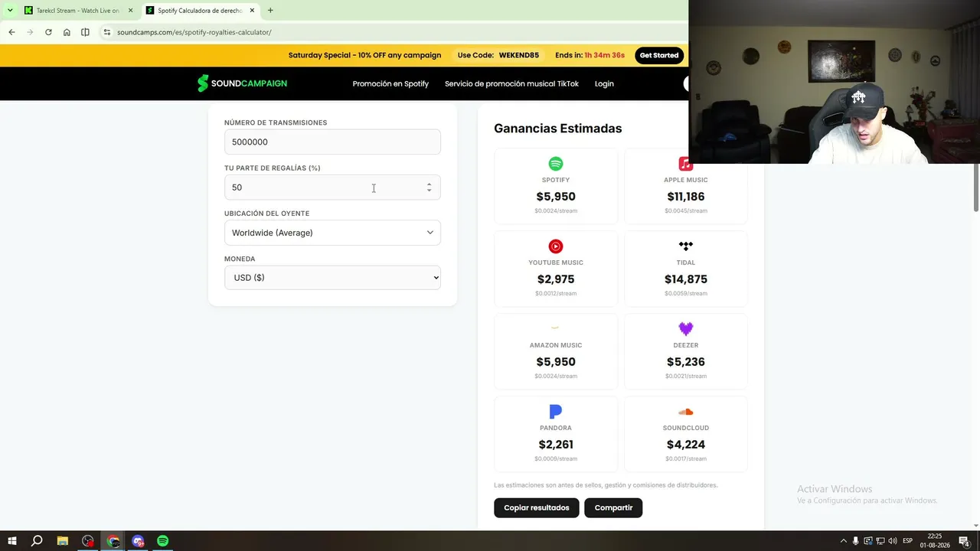Reload the page with the refresh icon
Screen dimensions: 980x551
pos(48,32)
